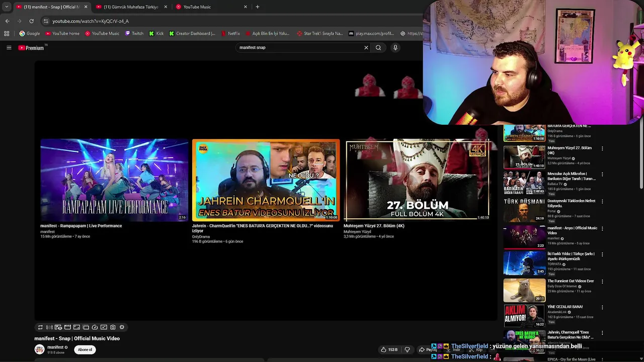The width and height of the screenshot is (644, 362).
Task: Subscribe with the Abone ol button
Action: point(85,349)
